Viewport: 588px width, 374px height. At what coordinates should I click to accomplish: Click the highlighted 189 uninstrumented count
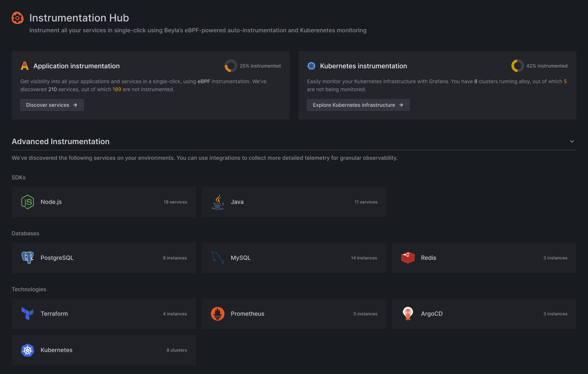tap(117, 89)
